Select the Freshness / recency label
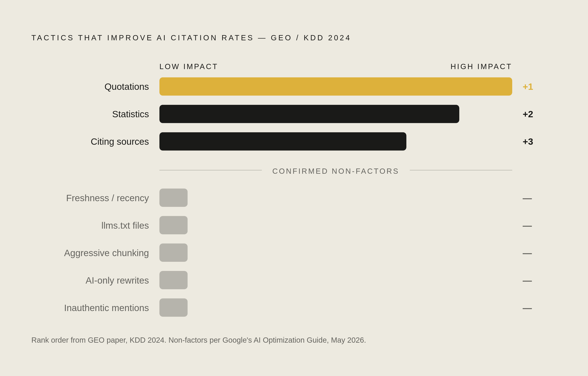The width and height of the screenshot is (588, 376). (x=107, y=198)
